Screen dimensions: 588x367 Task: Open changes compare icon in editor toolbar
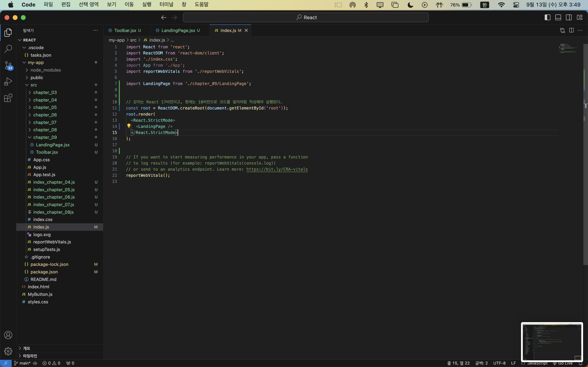(562, 30)
